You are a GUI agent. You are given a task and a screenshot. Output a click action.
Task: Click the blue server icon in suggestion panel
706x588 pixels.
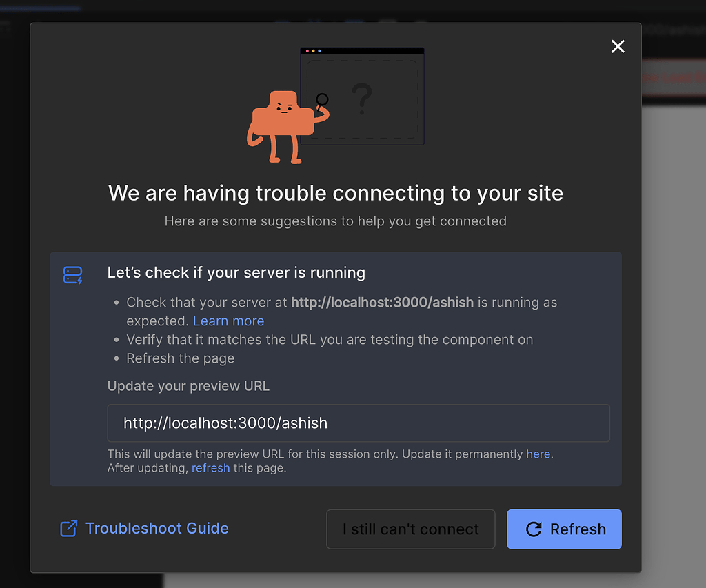(72, 274)
